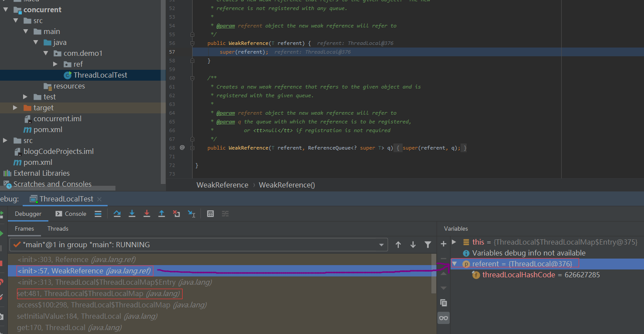Click the Drop Frame icon
This screenshot has width=644, height=334.
pyautogui.click(x=176, y=214)
